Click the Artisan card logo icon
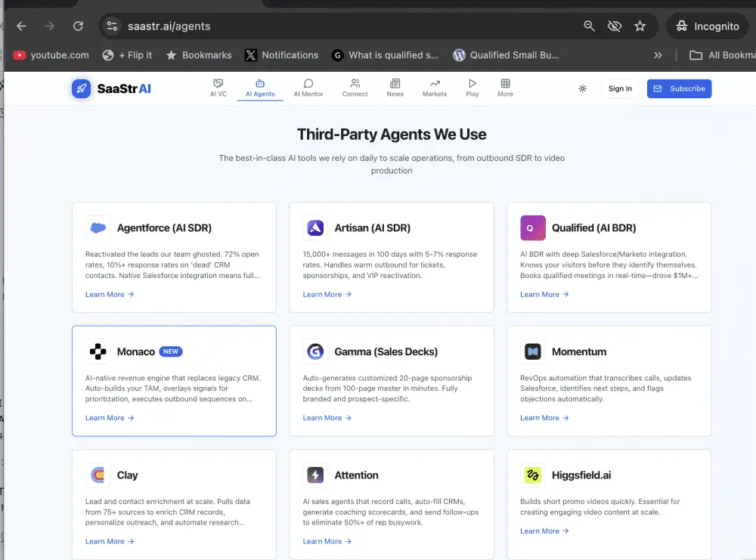Viewport: 756px width, 560px height. (x=314, y=227)
